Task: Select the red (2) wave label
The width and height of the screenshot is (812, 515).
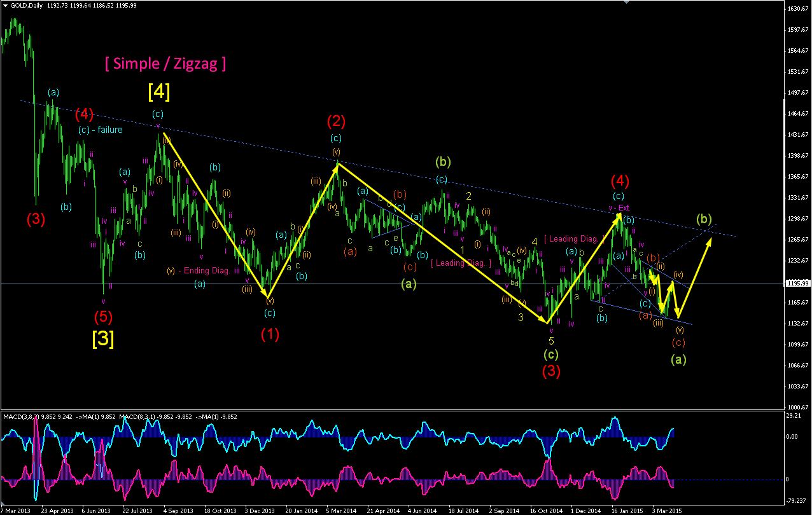Action: 336,121
